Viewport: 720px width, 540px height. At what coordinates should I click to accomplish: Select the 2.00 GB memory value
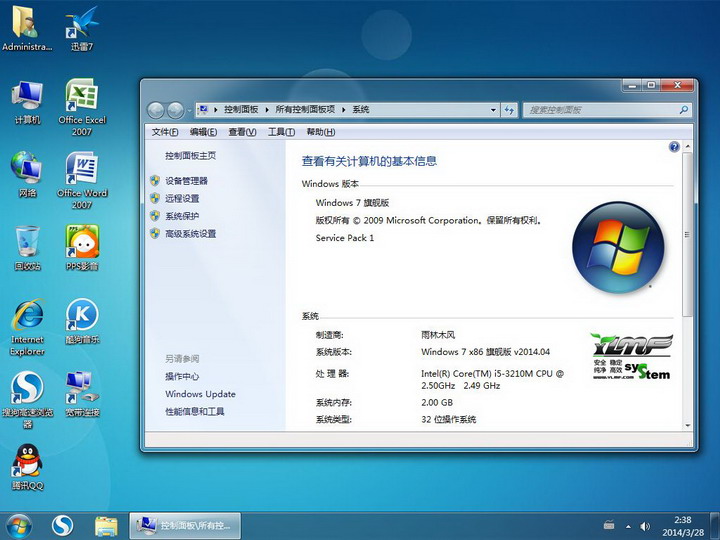(437, 403)
